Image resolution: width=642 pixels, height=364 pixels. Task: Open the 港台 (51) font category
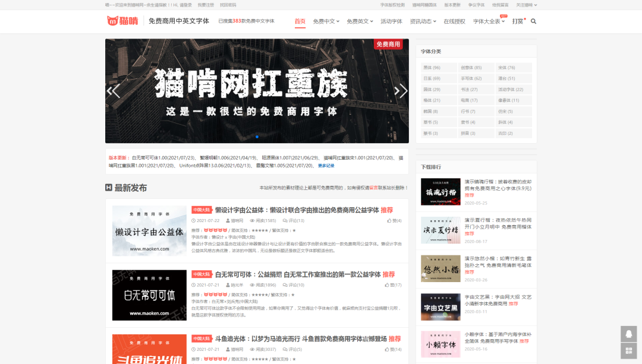(x=514, y=78)
